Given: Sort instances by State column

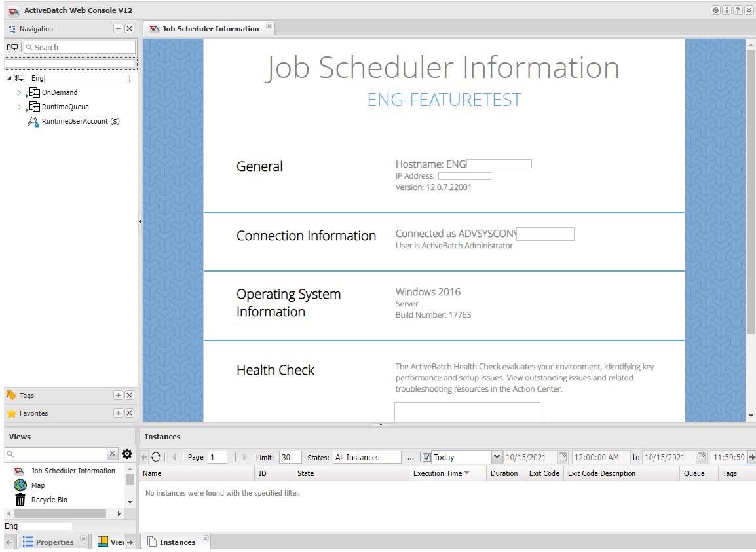Looking at the screenshot, I should point(350,473).
